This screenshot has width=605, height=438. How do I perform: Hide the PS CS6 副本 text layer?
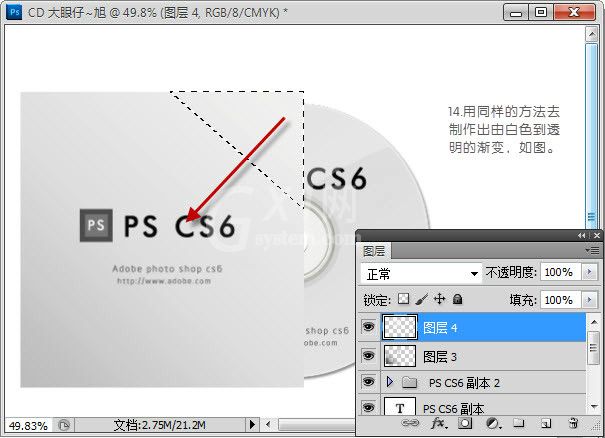click(368, 407)
